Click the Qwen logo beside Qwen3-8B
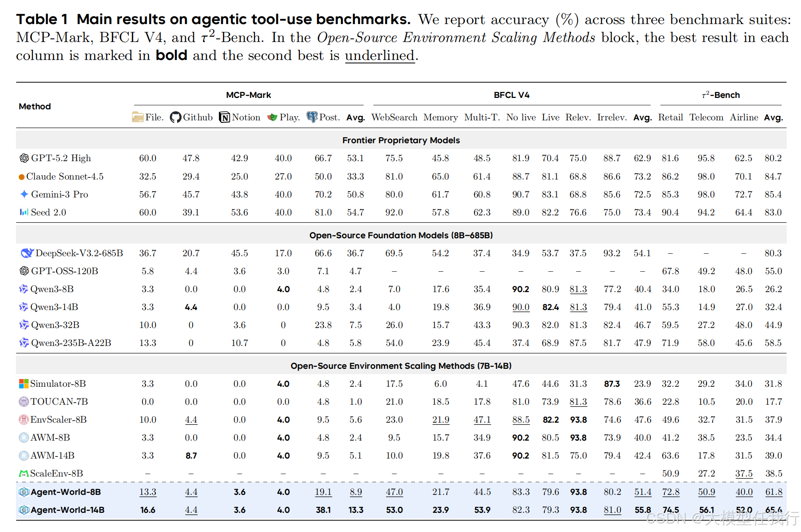The image size is (801, 532). point(24,289)
